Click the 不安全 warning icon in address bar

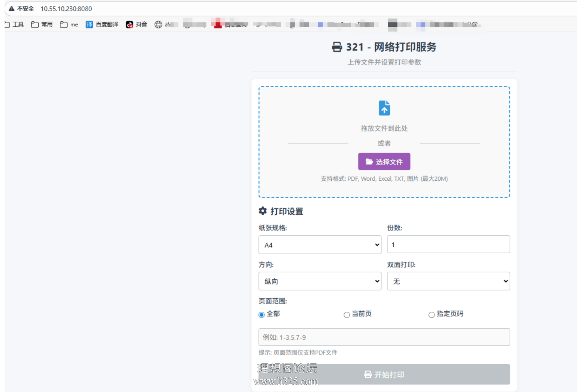[11, 8]
